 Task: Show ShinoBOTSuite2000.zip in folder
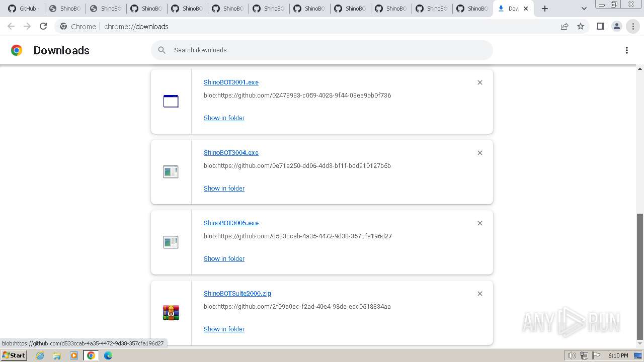pyautogui.click(x=224, y=329)
